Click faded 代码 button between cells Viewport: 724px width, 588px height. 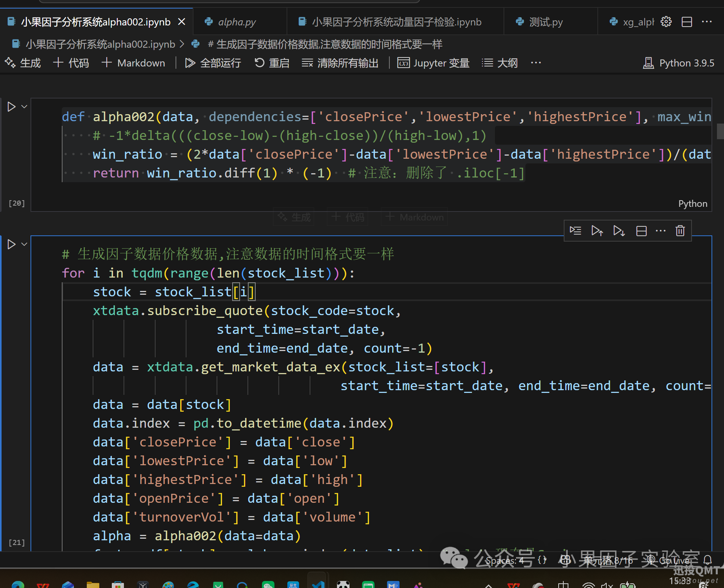pos(348,217)
